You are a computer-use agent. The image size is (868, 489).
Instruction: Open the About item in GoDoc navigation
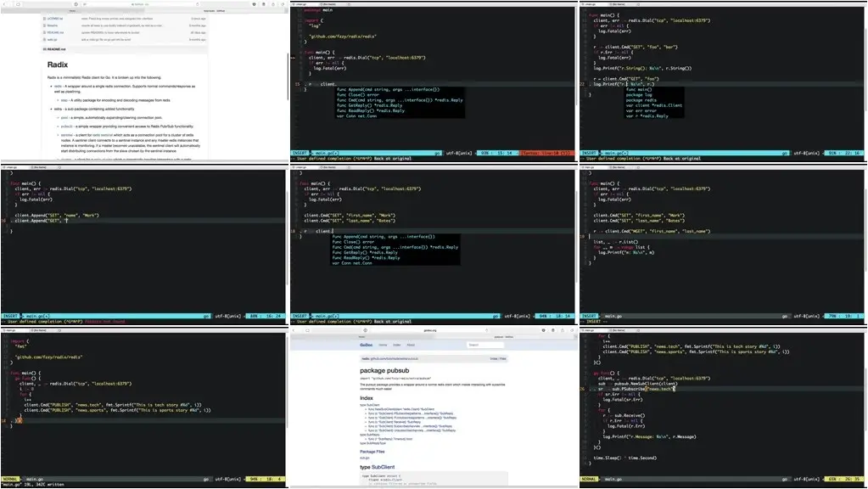tap(411, 345)
